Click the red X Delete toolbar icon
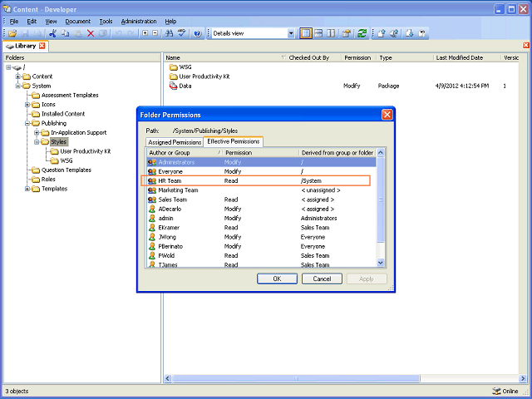 (x=91, y=33)
